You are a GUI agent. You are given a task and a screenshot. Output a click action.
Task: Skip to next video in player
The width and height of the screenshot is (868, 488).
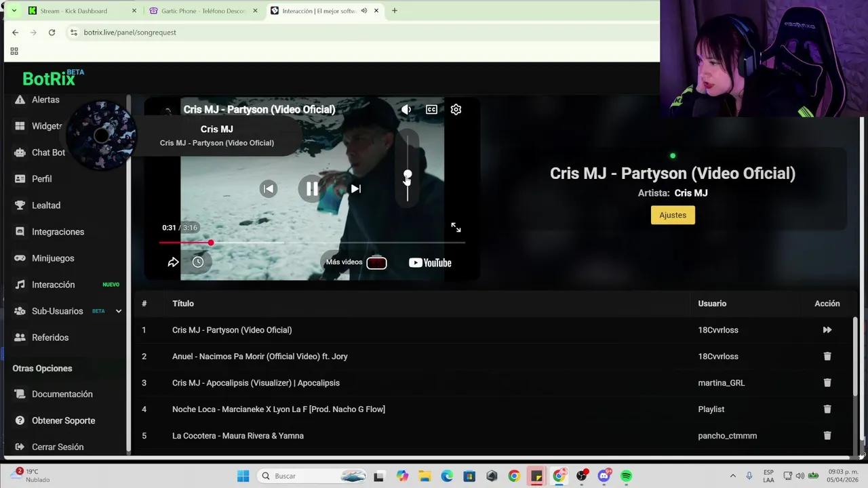click(355, 188)
